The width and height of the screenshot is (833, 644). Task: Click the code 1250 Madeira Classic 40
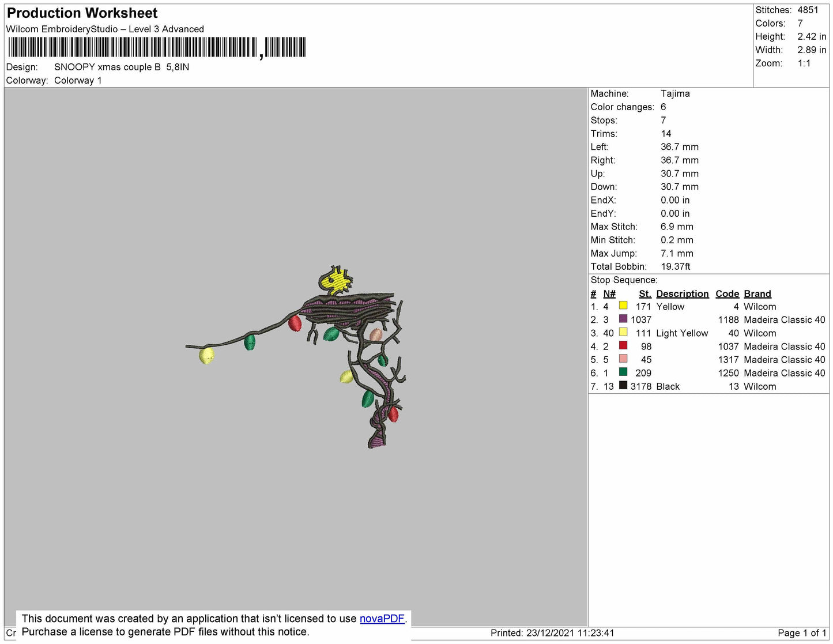point(771,373)
